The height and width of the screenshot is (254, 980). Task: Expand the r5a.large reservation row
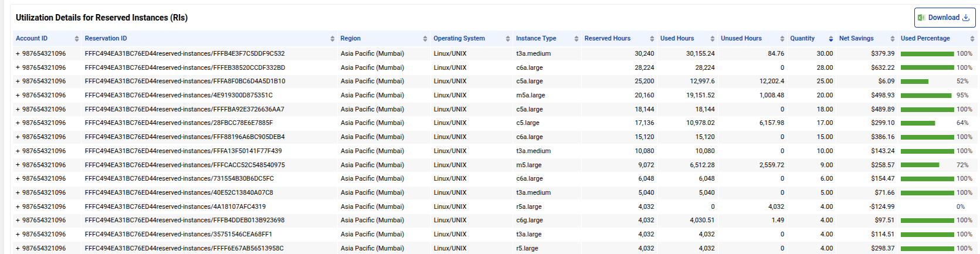(x=18, y=206)
